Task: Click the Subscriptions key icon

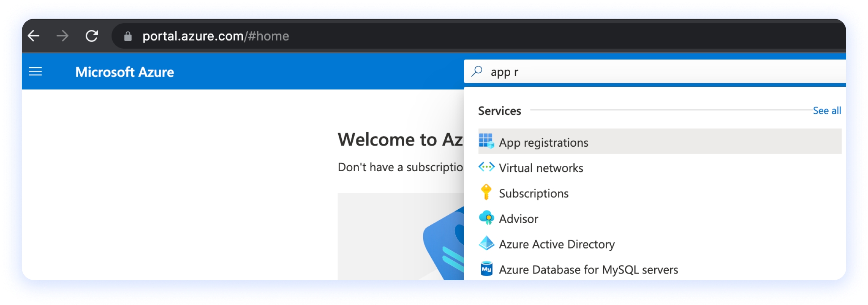Action: click(x=486, y=192)
